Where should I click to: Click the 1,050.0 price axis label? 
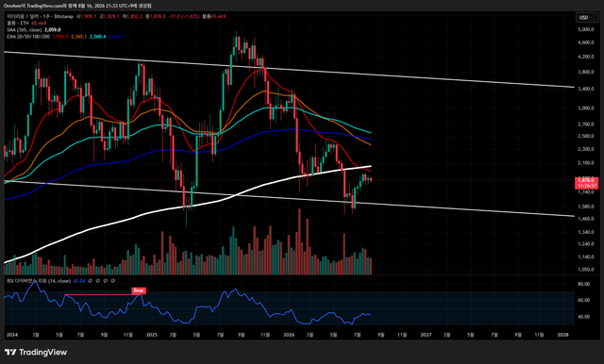pos(585,270)
